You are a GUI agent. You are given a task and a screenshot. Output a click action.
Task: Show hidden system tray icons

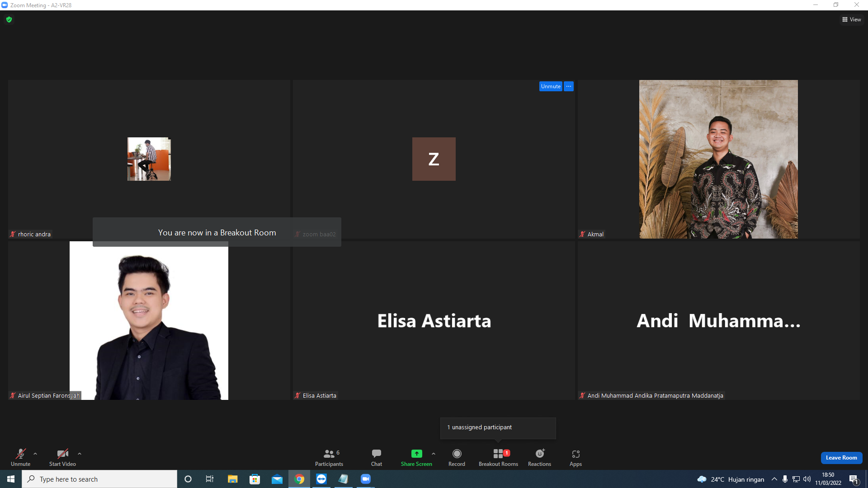774,479
